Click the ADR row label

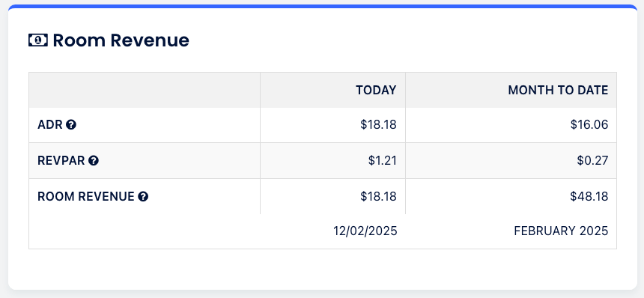(50, 125)
